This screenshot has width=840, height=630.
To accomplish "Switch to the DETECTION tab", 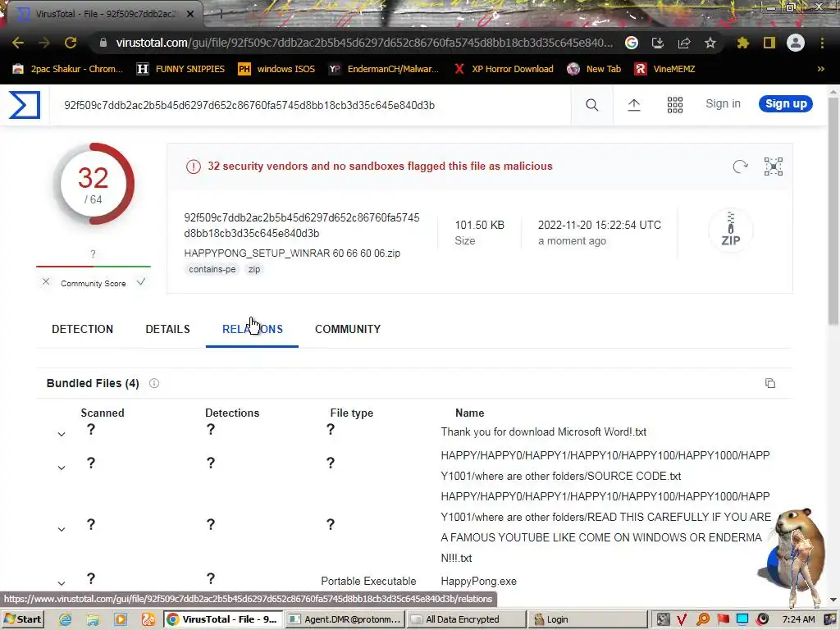I will click(x=83, y=329).
